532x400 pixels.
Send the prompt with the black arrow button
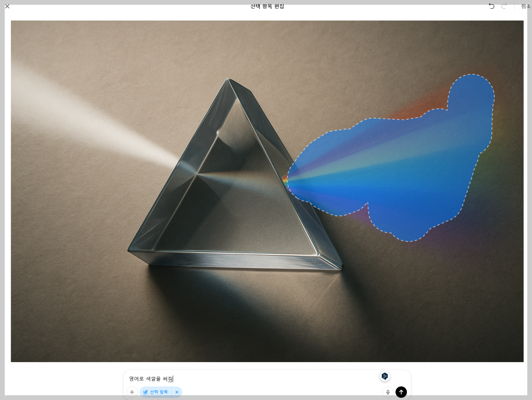401,392
